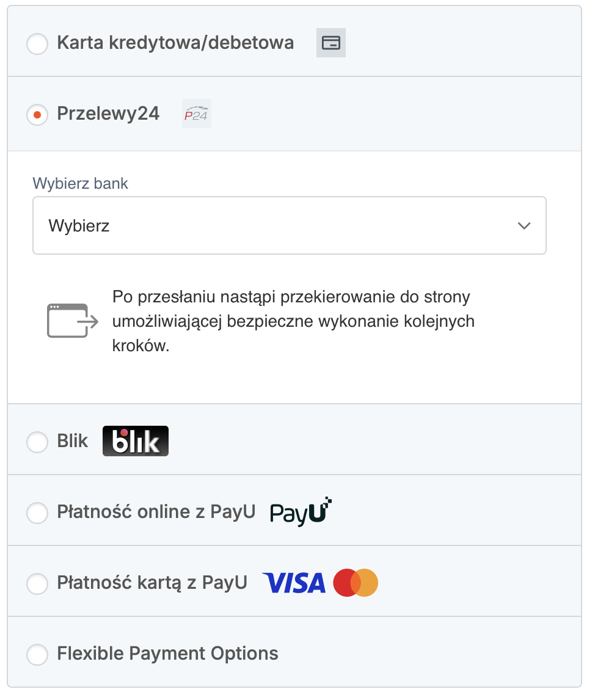This screenshot has height=700, width=595.
Task: Click the Karta kredytowa/debetowa label
Action: (175, 43)
